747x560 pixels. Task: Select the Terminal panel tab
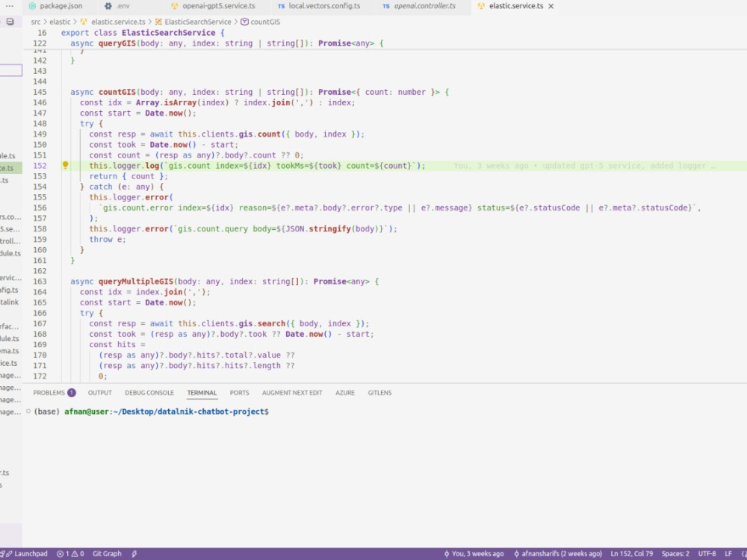[x=202, y=393]
